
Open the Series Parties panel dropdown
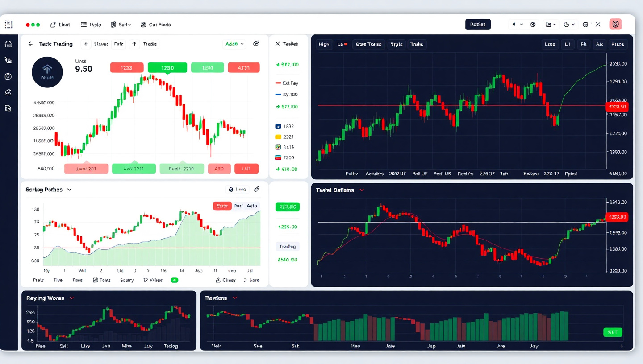pyautogui.click(x=69, y=189)
